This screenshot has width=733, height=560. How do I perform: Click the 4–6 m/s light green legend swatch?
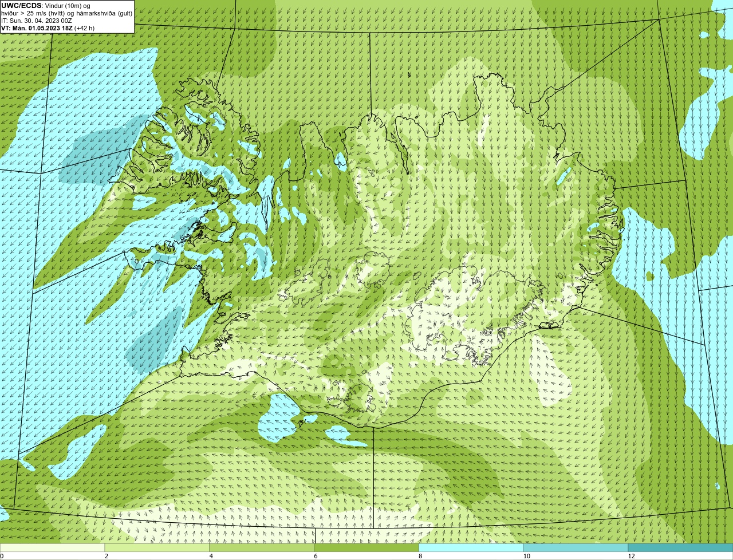point(262,547)
